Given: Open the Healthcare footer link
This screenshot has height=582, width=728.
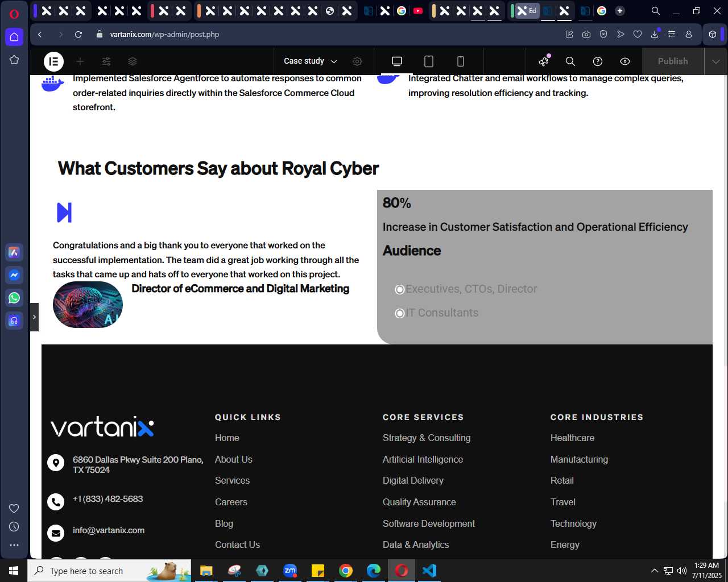Looking at the screenshot, I should coord(572,438).
